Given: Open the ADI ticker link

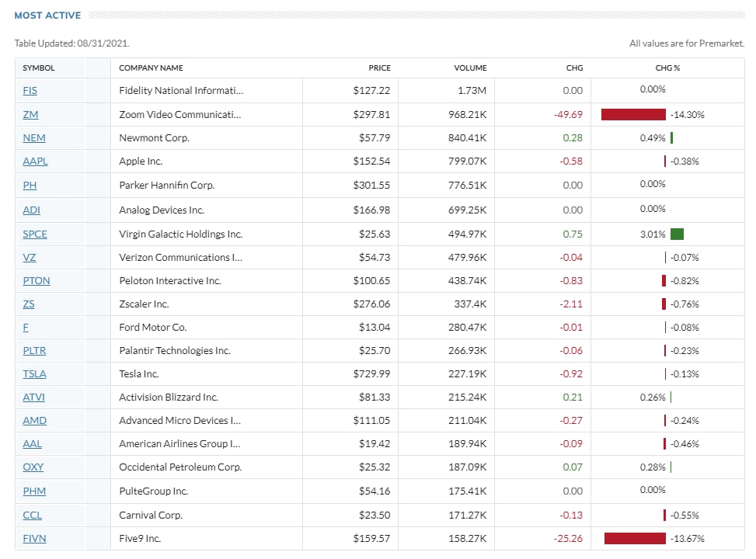Looking at the screenshot, I should click(31, 210).
